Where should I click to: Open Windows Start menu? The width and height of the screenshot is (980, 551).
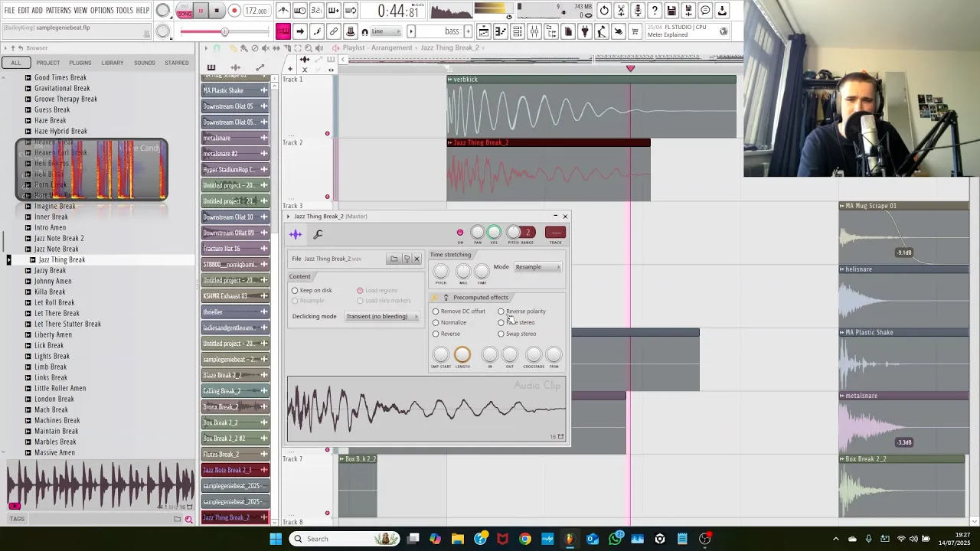click(276, 539)
